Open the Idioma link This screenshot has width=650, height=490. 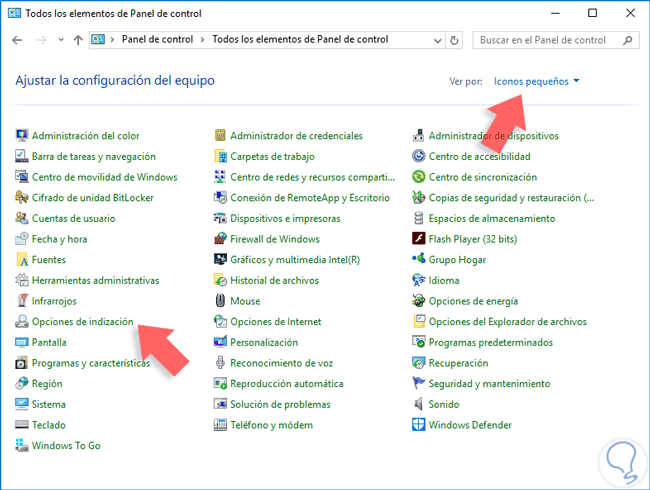[x=444, y=281]
